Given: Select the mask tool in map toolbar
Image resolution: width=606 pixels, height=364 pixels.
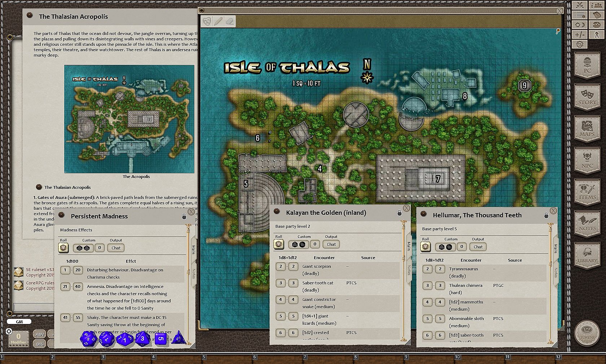Looking at the screenshot, I should (x=207, y=21).
